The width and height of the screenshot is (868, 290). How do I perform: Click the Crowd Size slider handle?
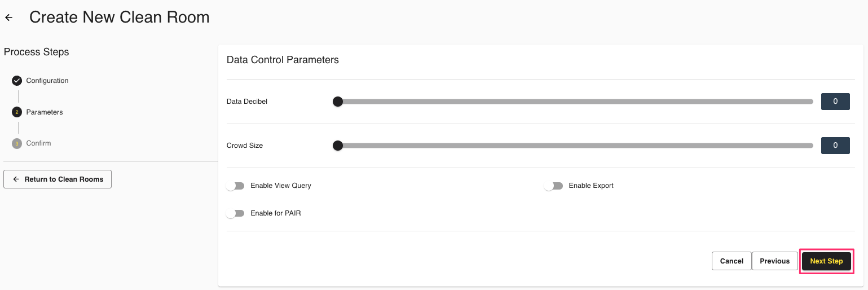tap(338, 146)
